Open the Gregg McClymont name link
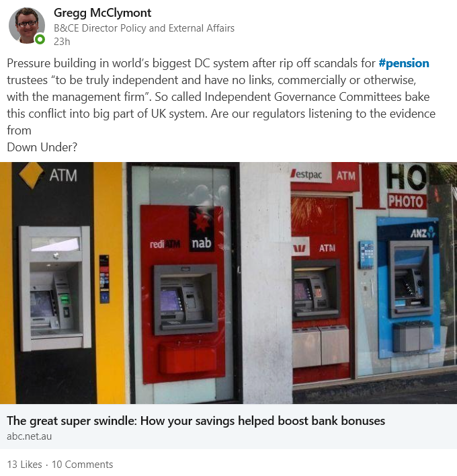The height and width of the screenshot is (476, 457). [x=102, y=13]
